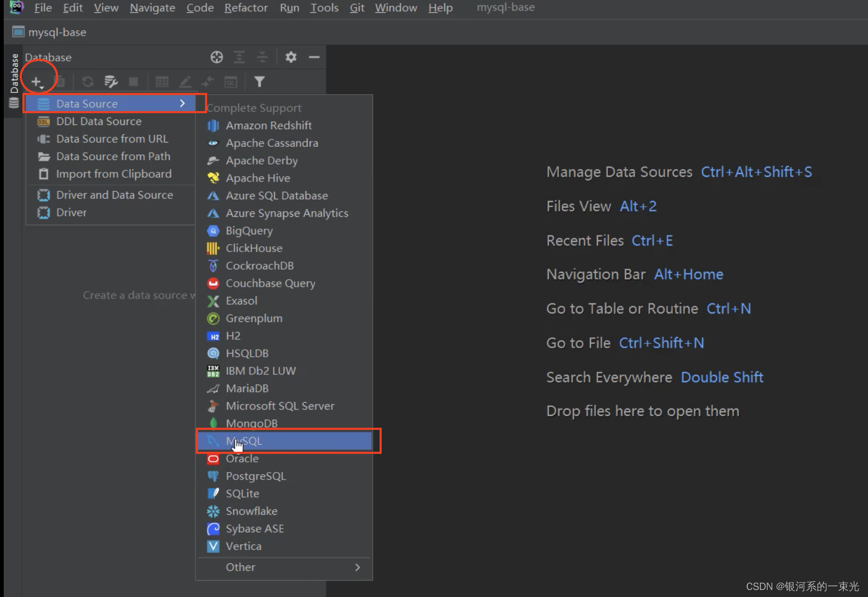The image size is (868, 597).
Task: Click the Refresh icon in Database toolbar
Action: coord(88,82)
